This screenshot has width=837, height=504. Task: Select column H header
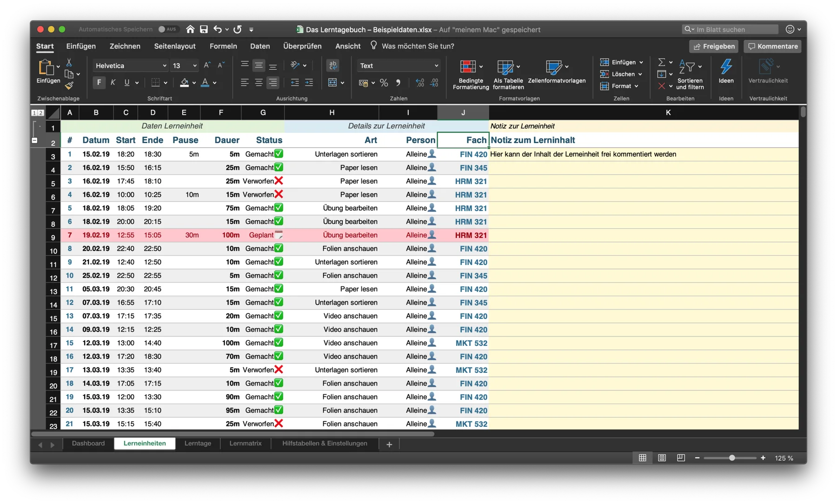pos(332,113)
